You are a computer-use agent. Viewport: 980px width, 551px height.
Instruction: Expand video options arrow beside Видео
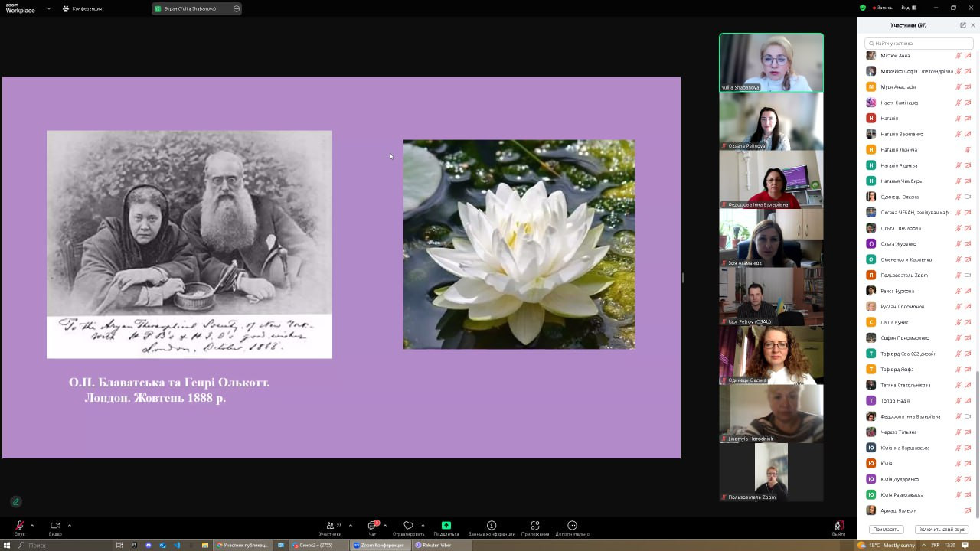coord(70,525)
